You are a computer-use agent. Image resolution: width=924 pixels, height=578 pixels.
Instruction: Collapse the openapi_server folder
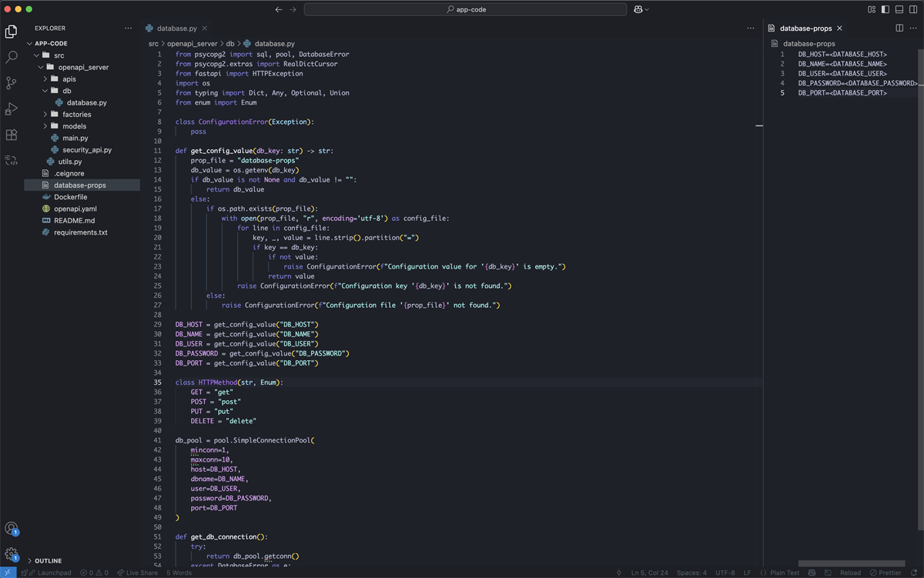coord(40,67)
